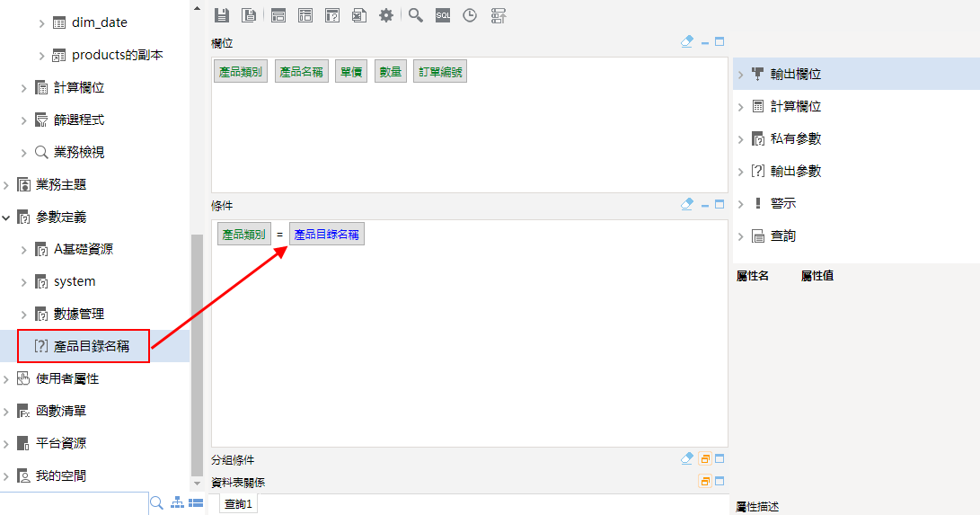Click the 產品類別 field in 欄位 area

(x=240, y=72)
